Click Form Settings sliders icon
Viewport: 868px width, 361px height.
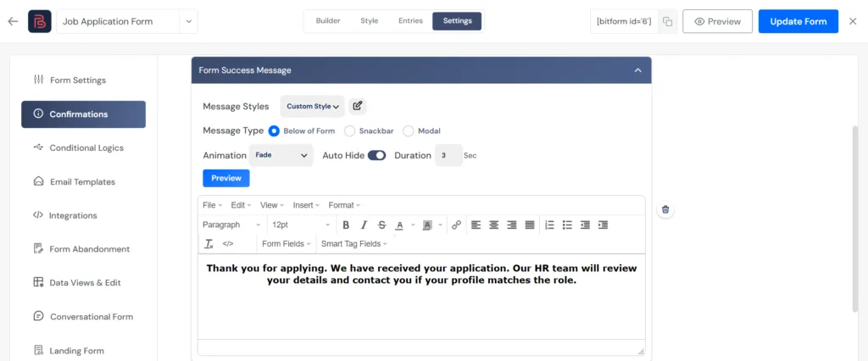[38, 80]
